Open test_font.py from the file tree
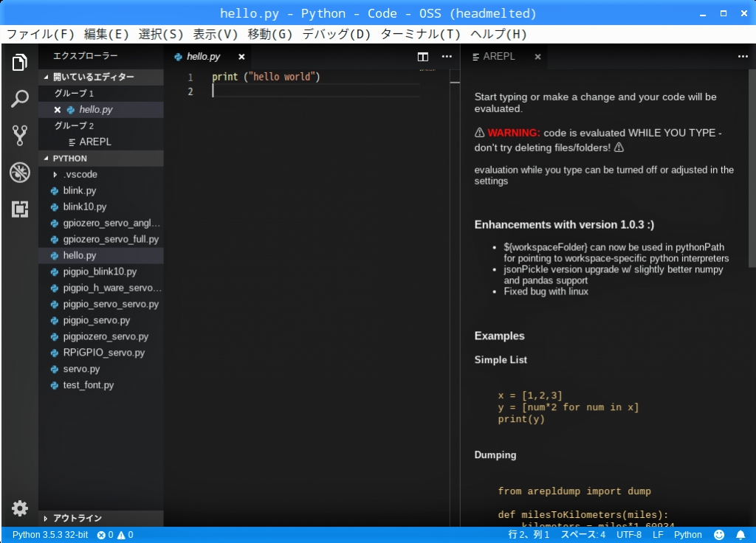Image resolution: width=756 pixels, height=543 pixels. pos(100,385)
